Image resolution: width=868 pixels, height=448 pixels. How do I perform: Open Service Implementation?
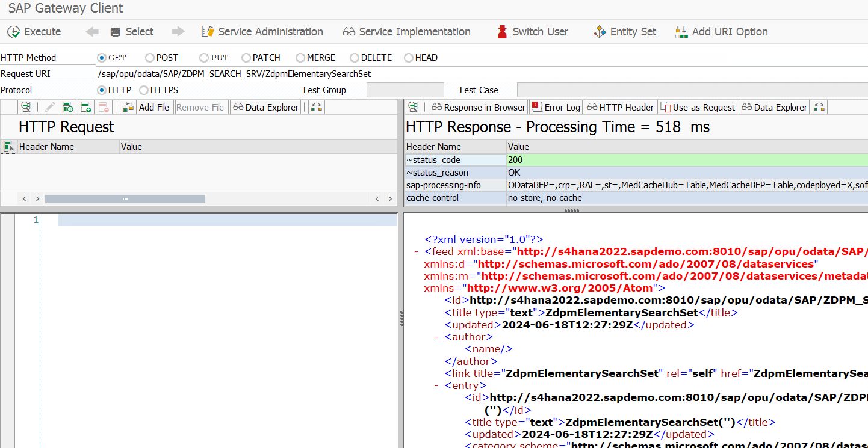(406, 32)
